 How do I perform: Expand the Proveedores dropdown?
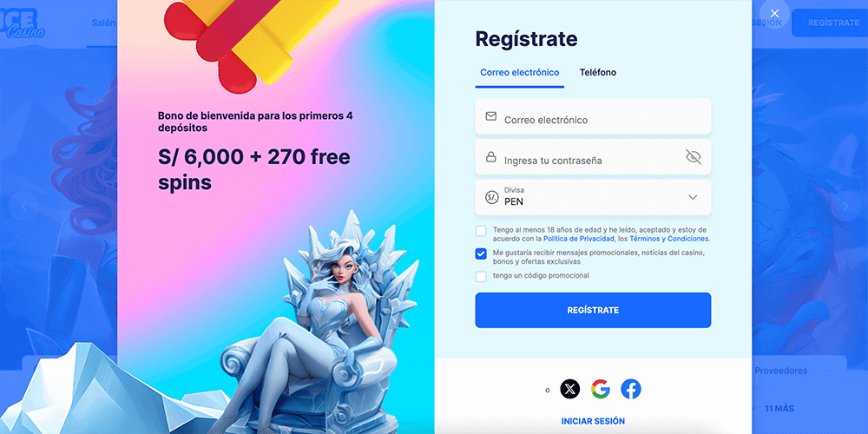coord(793,371)
